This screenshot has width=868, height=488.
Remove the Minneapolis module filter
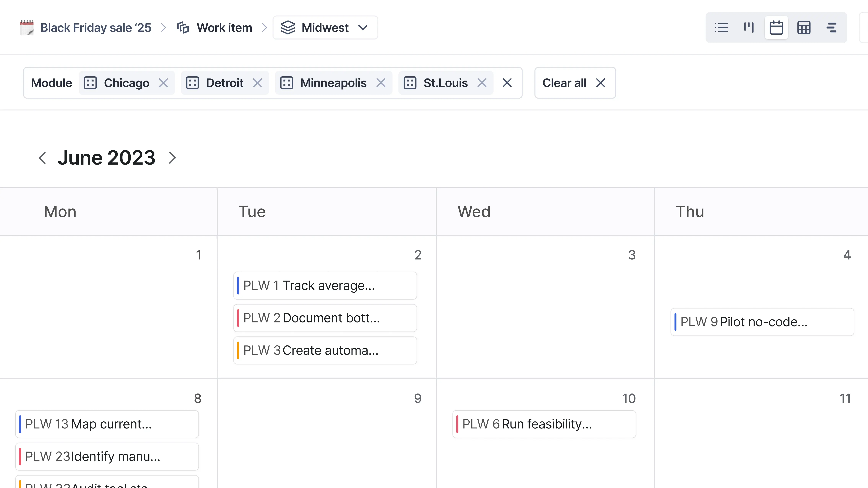click(x=381, y=83)
